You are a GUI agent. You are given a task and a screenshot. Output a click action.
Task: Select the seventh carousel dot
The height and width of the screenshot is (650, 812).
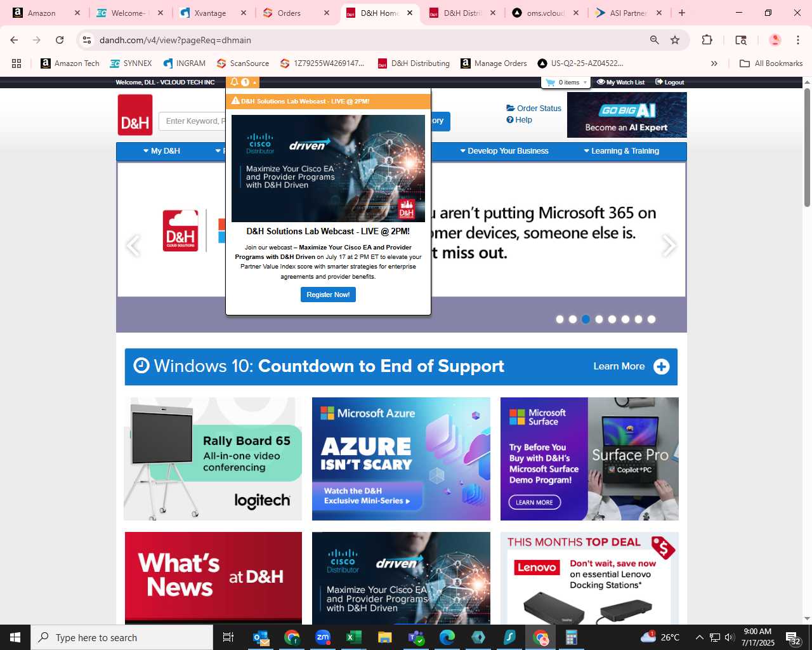[x=639, y=319]
